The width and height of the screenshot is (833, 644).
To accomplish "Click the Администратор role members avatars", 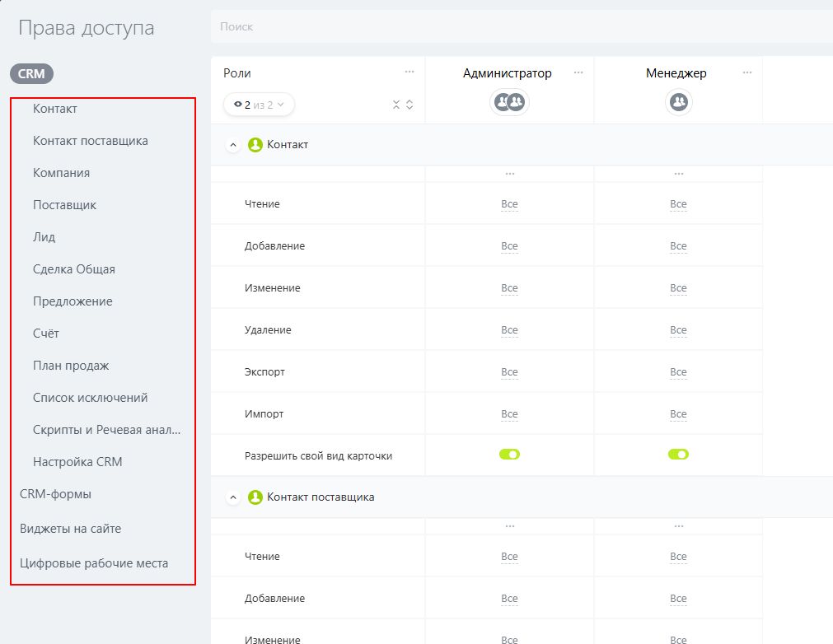I will tap(509, 102).
